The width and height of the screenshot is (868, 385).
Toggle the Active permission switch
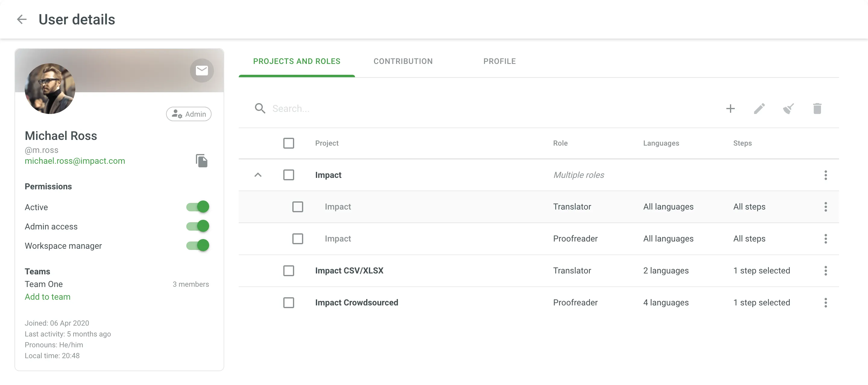click(198, 207)
